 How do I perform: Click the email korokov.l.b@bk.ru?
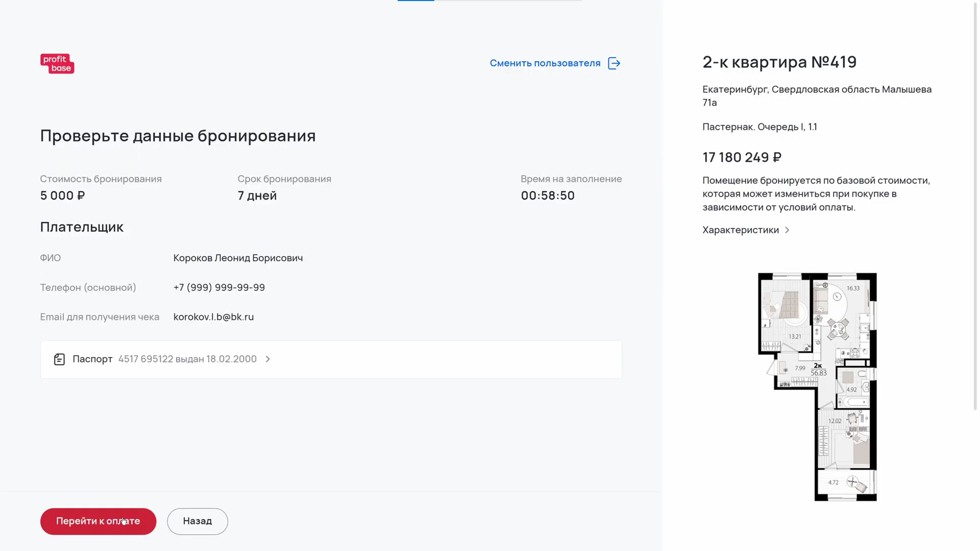(213, 317)
